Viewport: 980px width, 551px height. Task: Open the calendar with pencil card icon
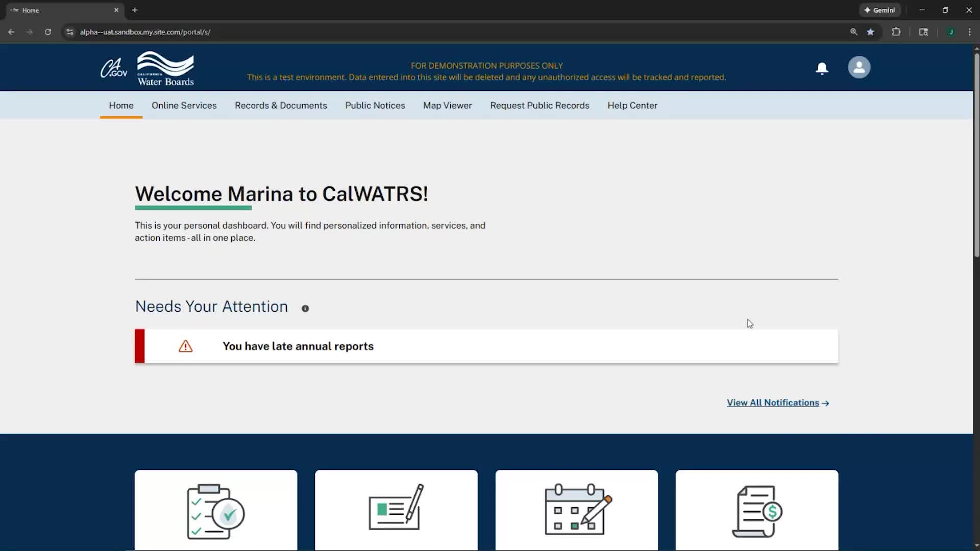click(576, 510)
